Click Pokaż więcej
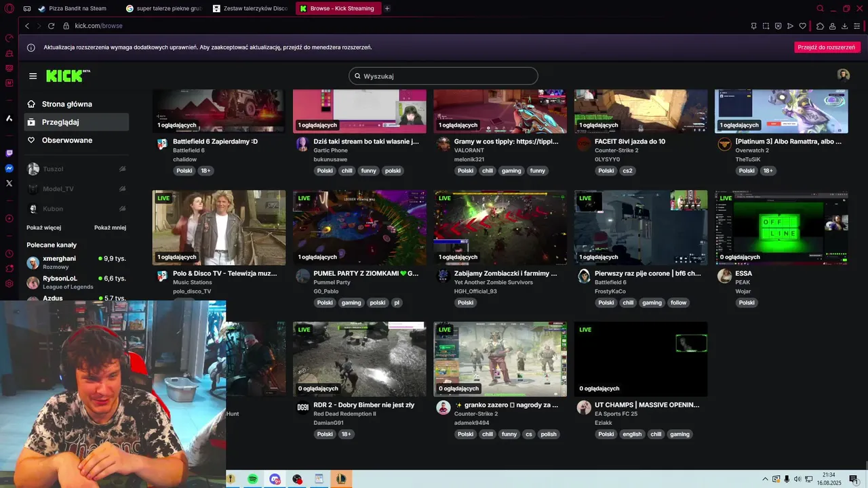 pos(44,228)
